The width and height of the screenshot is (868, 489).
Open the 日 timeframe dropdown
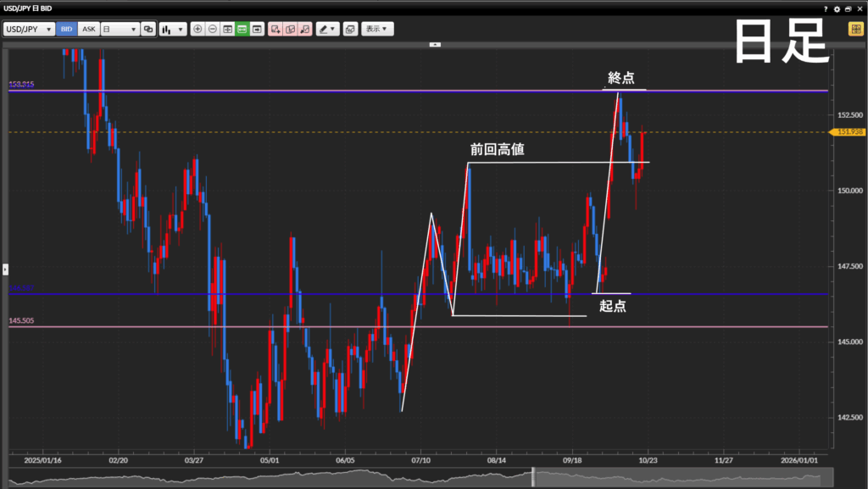(120, 29)
